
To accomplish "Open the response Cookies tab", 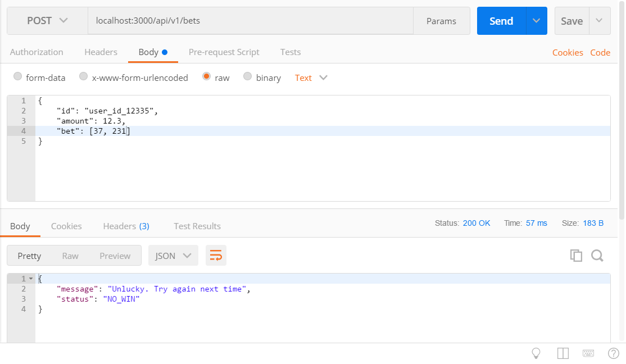I will (x=66, y=226).
